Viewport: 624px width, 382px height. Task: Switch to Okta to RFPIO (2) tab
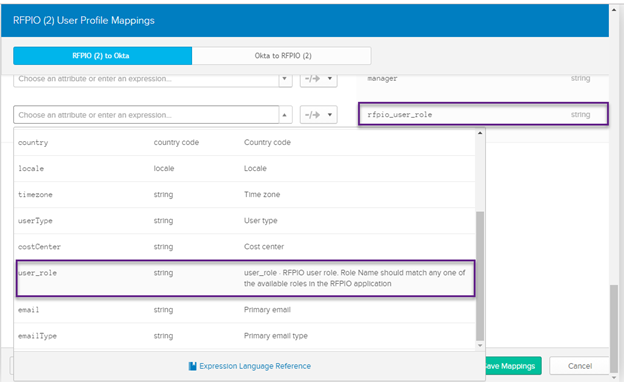pos(282,56)
